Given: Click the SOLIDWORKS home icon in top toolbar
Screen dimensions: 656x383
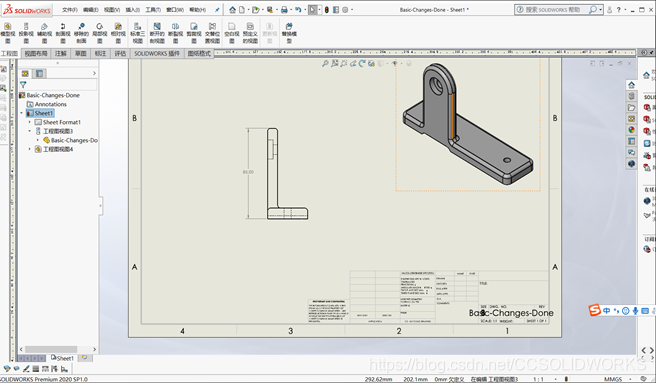Looking at the screenshot, I should coord(232,9).
